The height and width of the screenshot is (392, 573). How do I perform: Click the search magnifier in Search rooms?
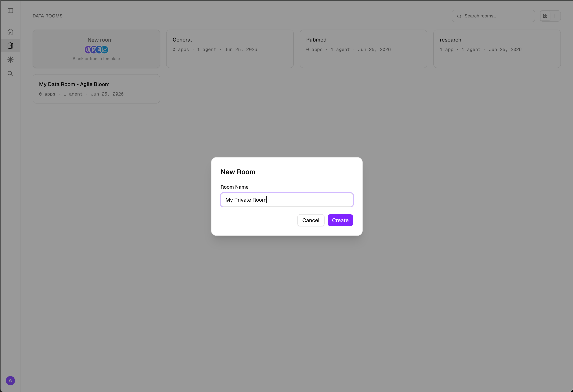click(459, 16)
